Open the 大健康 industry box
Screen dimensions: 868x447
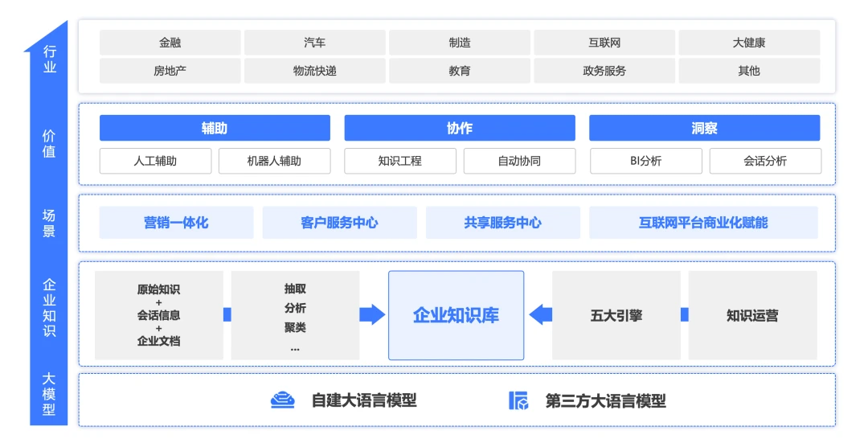click(749, 43)
